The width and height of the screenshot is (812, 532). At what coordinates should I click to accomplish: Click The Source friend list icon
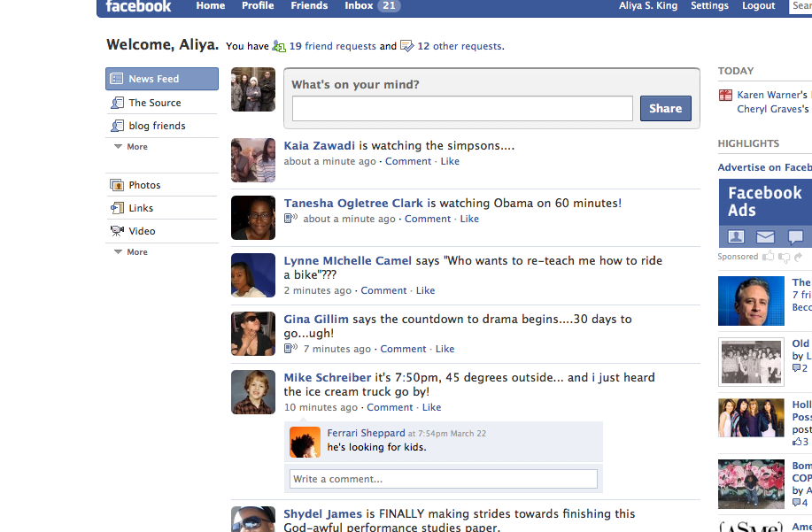point(117,103)
